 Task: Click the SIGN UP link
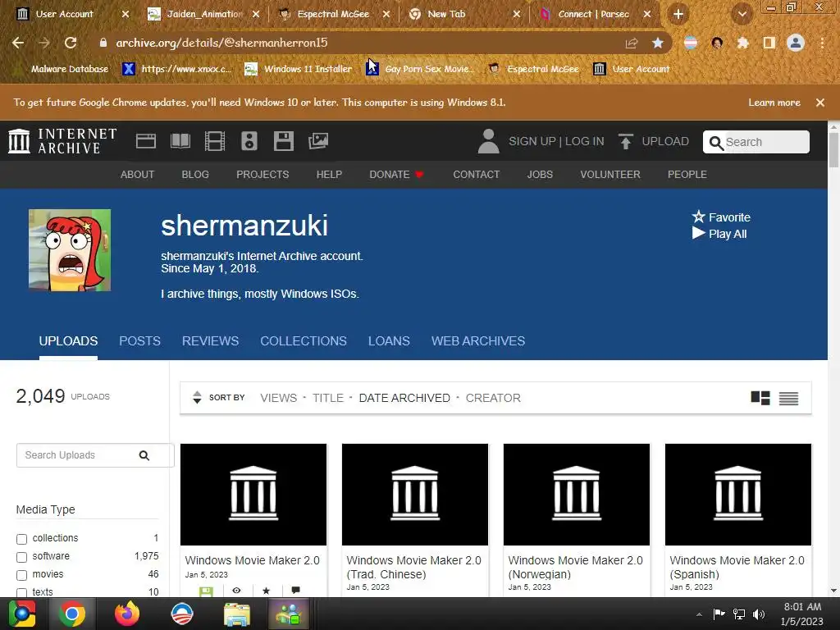pyautogui.click(x=532, y=141)
